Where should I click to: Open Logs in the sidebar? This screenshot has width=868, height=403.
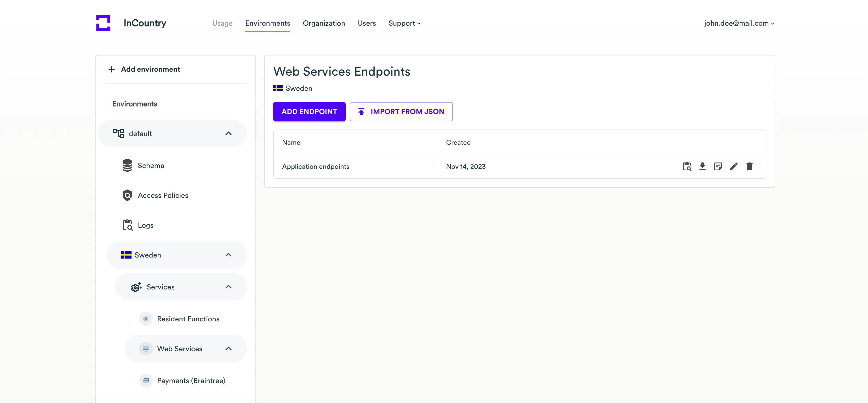click(x=145, y=225)
